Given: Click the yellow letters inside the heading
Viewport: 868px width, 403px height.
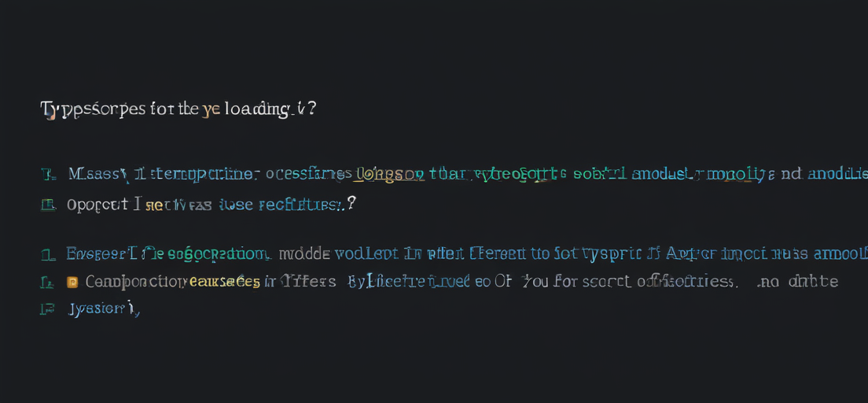Looking at the screenshot, I should 211,110.
